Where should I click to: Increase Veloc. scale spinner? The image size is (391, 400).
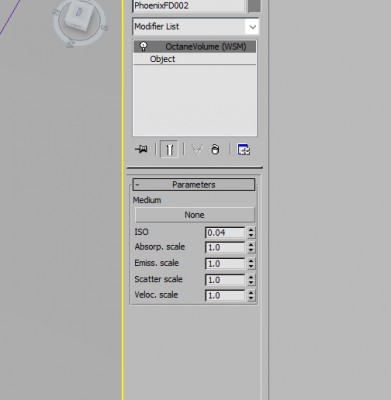[x=251, y=292]
